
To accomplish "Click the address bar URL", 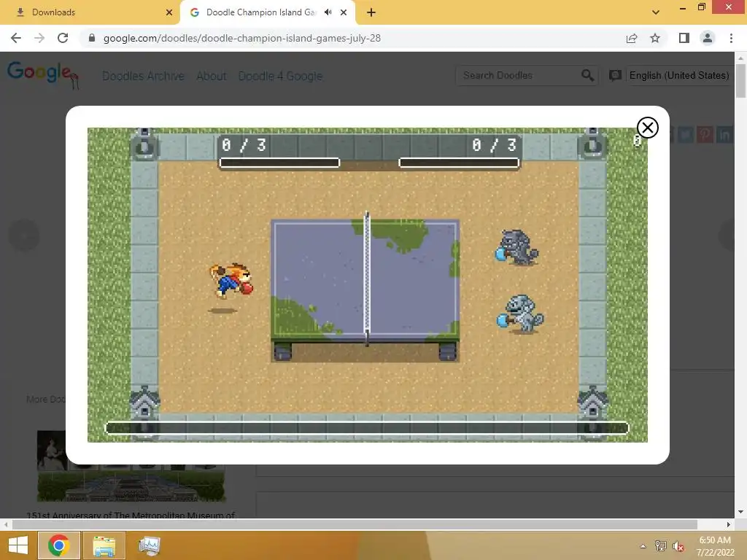I will [x=242, y=38].
